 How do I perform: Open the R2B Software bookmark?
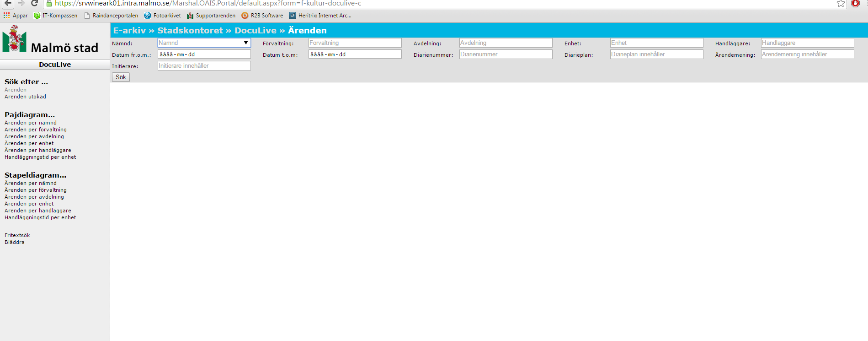pyautogui.click(x=262, y=16)
